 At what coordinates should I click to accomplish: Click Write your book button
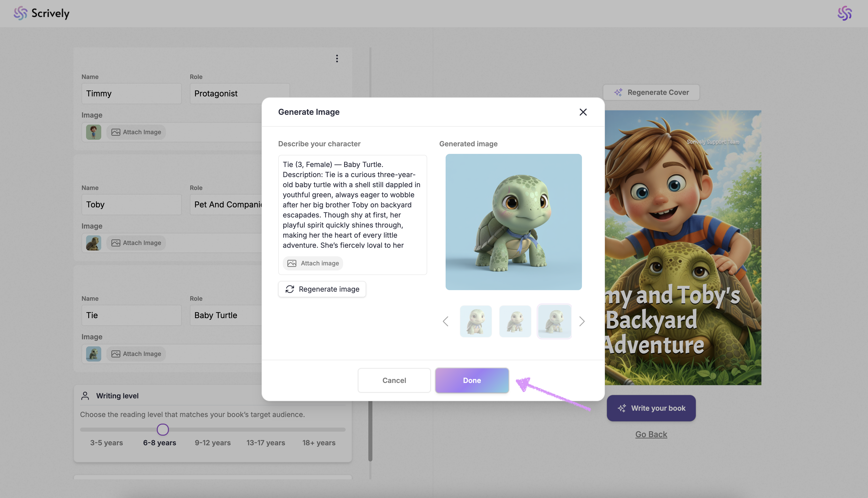(651, 408)
